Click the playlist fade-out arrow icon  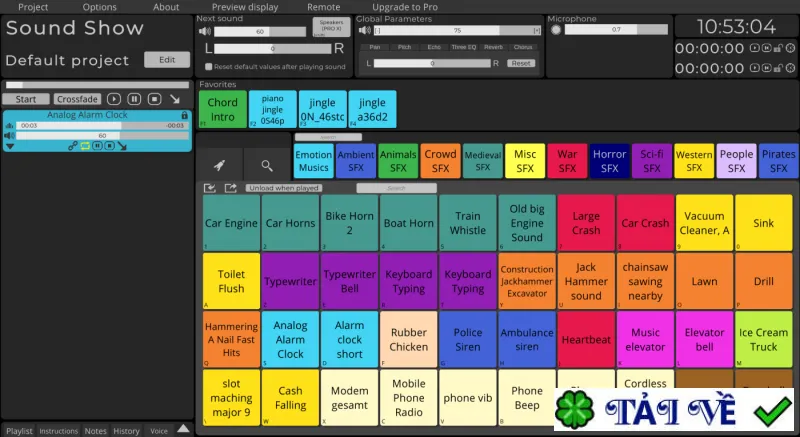click(175, 99)
